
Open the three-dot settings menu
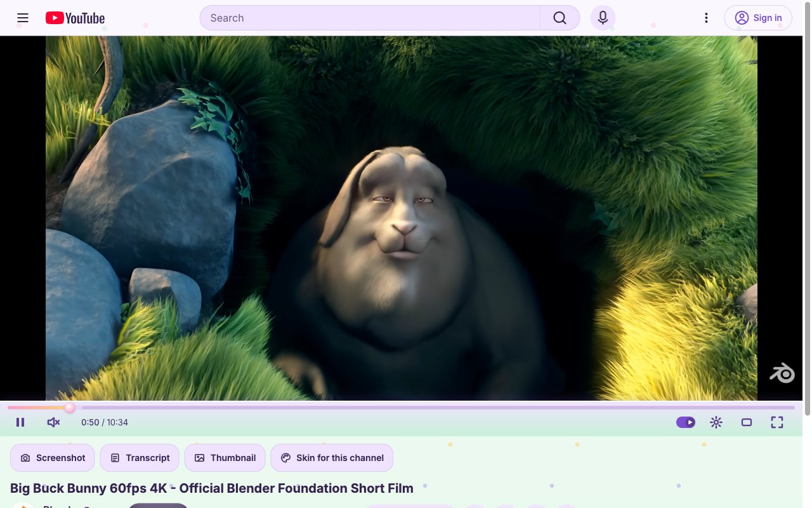tap(706, 18)
